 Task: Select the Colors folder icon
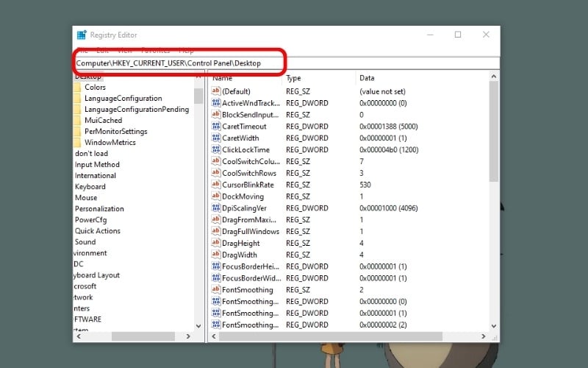(77, 88)
